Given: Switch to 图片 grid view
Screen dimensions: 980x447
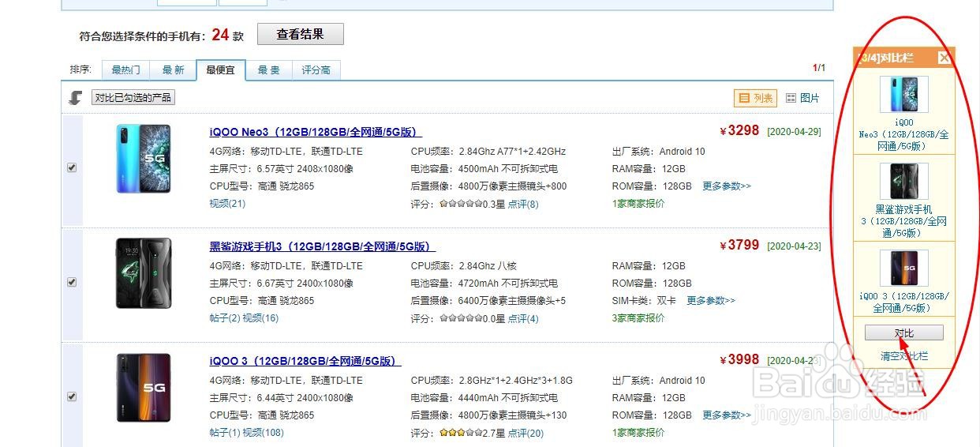Looking at the screenshot, I should click(x=802, y=98).
